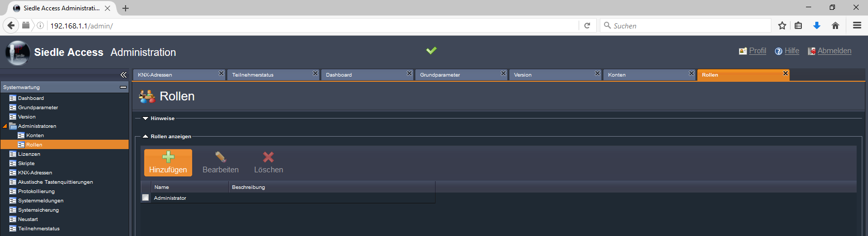
Task: Minimize the Systemwartung panel
Action: [123, 87]
